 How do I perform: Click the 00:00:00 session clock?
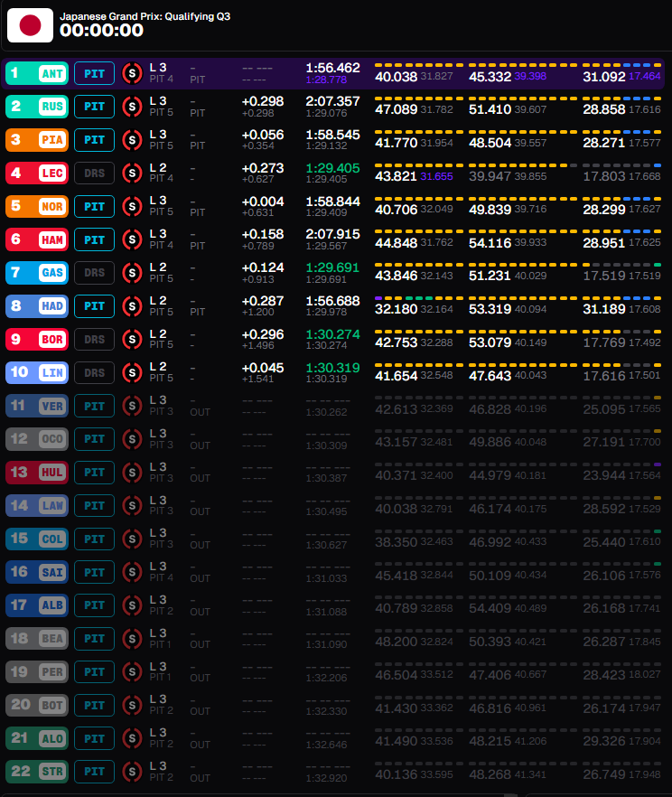pyautogui.click(x=101, y=31)
